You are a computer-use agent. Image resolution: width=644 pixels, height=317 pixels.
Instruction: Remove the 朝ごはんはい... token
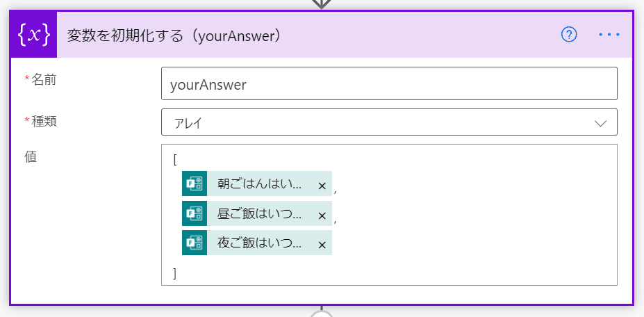pyautogui.click(x=322, y=186)
